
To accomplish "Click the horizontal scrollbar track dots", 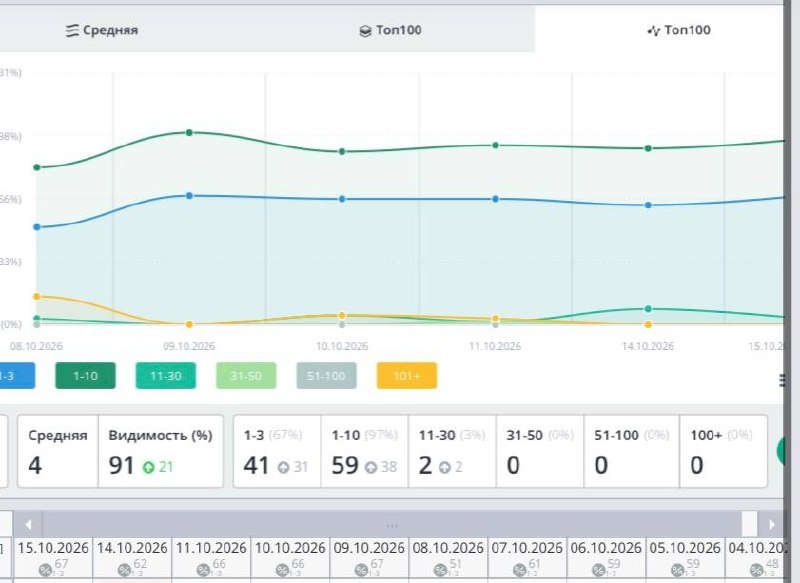I will pos(392,525).
